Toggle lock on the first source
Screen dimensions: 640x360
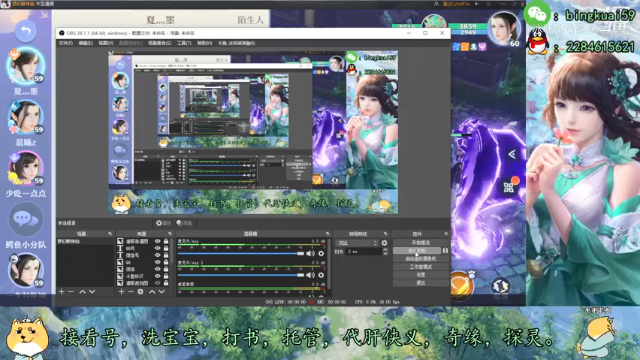(166, 241)
